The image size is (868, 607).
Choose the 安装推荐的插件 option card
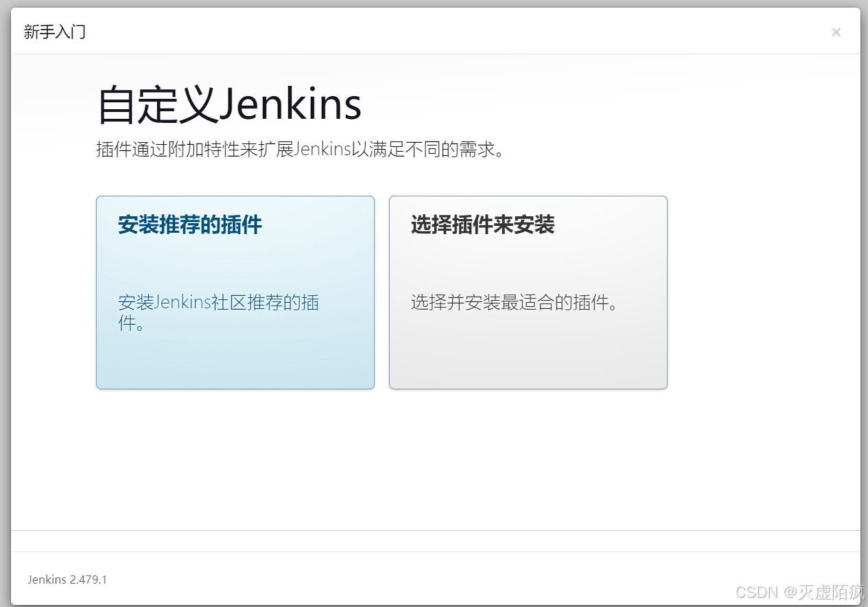click(x=235, y=293)
